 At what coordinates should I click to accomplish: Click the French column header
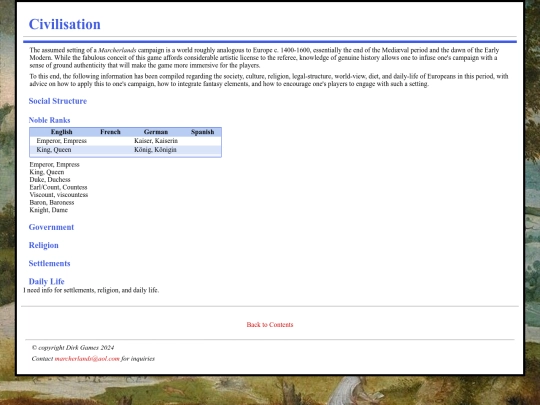click(110, 132)
